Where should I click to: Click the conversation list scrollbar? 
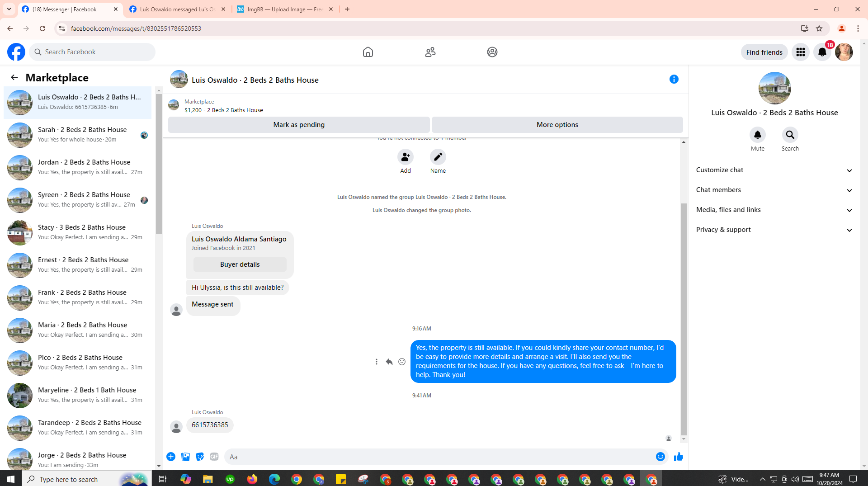[159, 164]
